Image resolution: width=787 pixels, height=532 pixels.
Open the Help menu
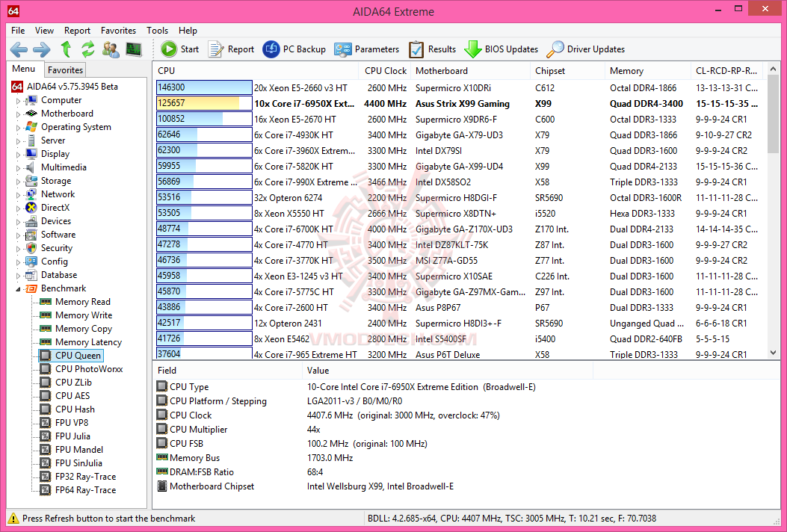coord(188,31)
